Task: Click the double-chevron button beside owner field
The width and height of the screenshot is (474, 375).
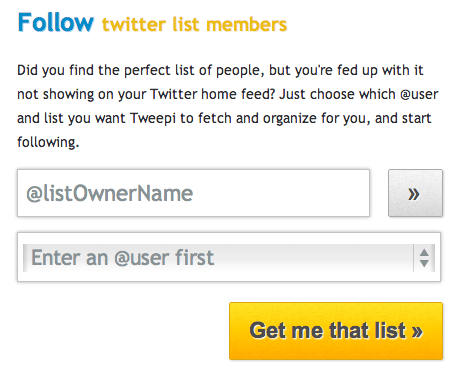Action: 415,193
